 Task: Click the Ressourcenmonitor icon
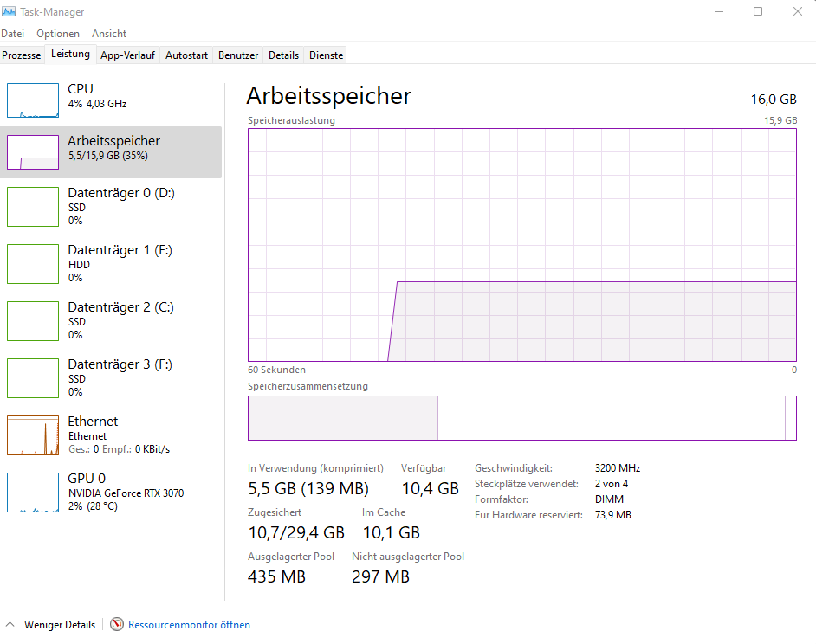(x=113, y=623)
